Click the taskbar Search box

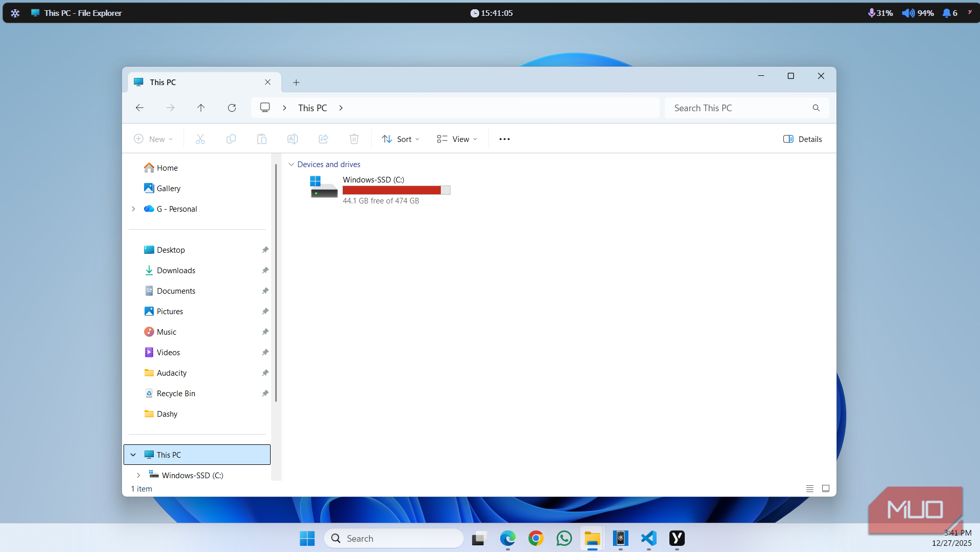[394, 538]
